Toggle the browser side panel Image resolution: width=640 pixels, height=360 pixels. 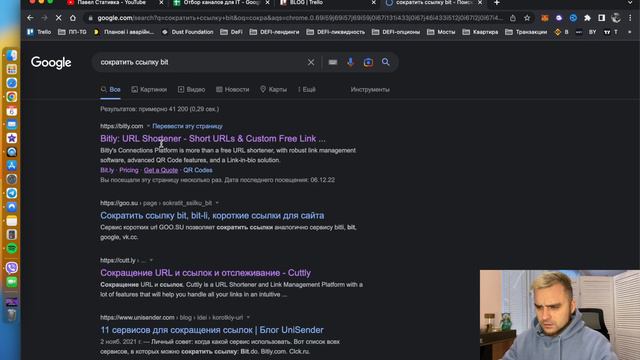(602, 18)
